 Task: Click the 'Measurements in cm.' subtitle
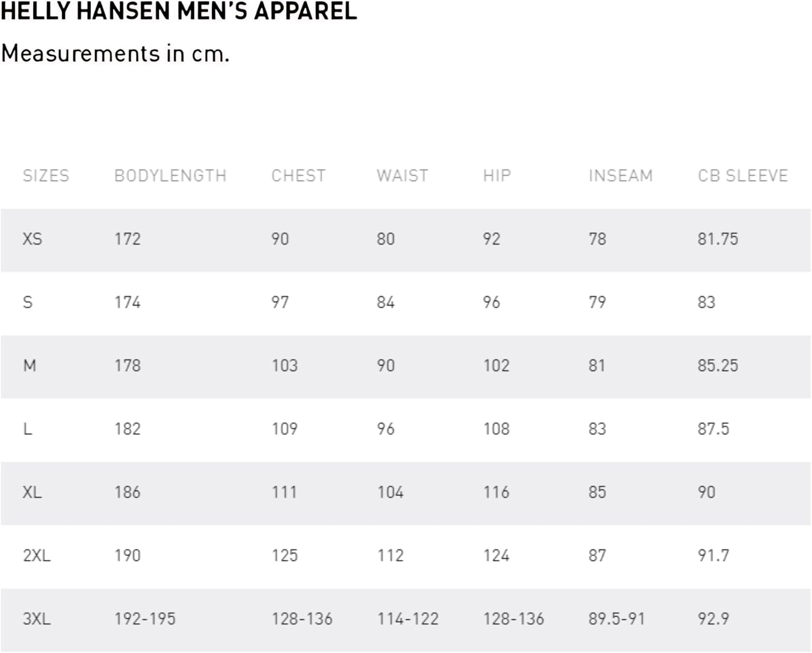coord(115,54)
